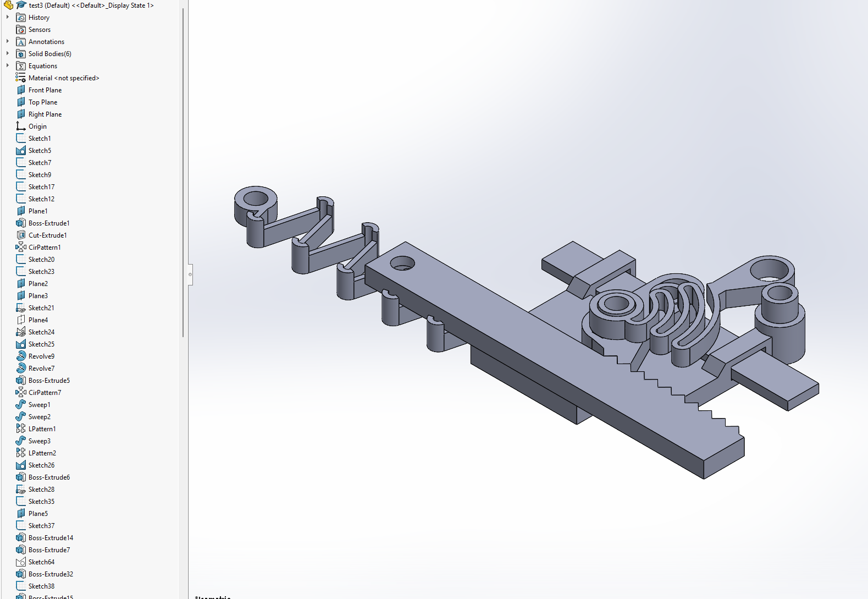
Task: Click the Boss-Extrude1 feature icon
Action: 21,223
